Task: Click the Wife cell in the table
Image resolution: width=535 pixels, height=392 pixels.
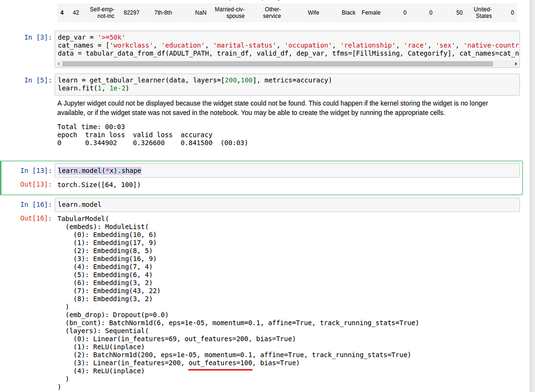Action: tap(313, 12)
